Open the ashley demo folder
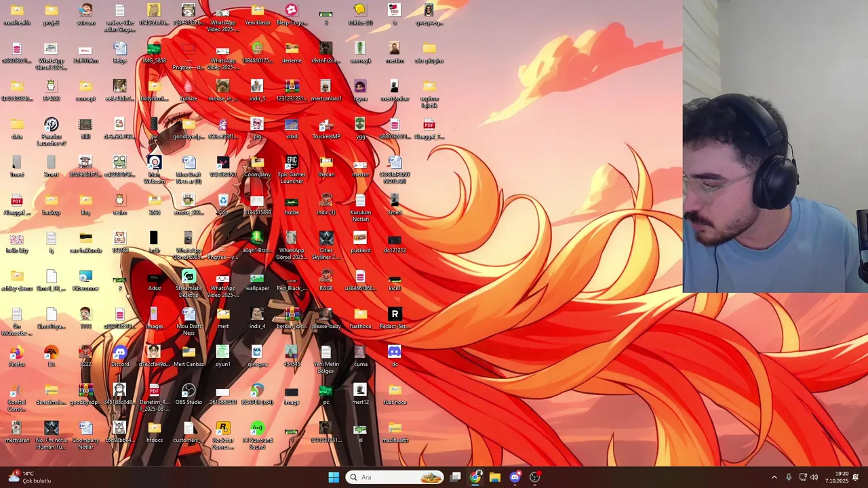The width and height of the screenshot is (868, 488). [17, 280]
